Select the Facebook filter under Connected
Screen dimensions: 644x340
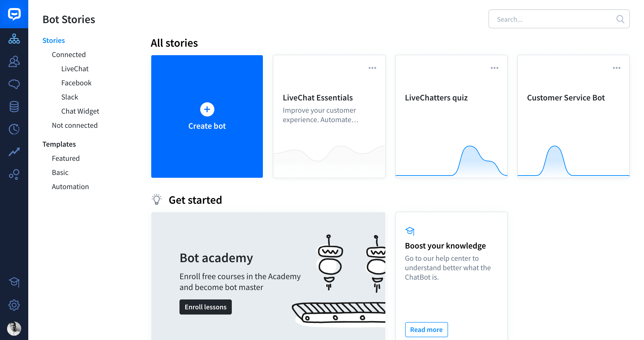point(76,83)
